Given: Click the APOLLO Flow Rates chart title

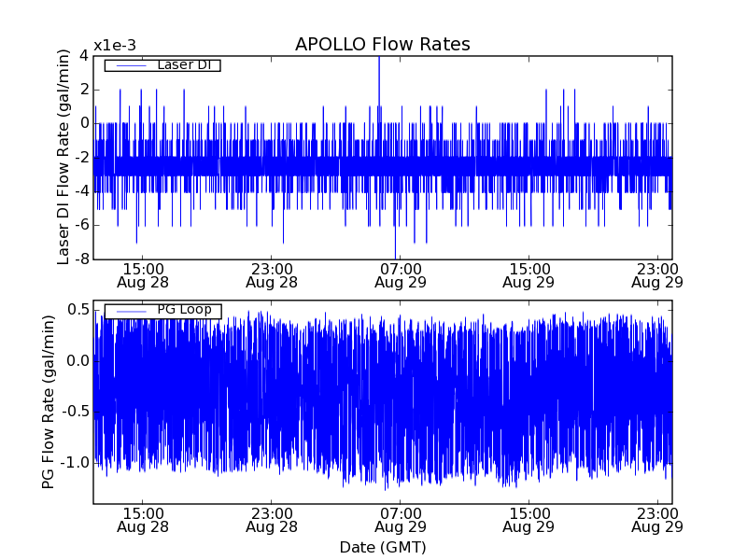Looking at the screenshot, I should (x=382, y=45).
